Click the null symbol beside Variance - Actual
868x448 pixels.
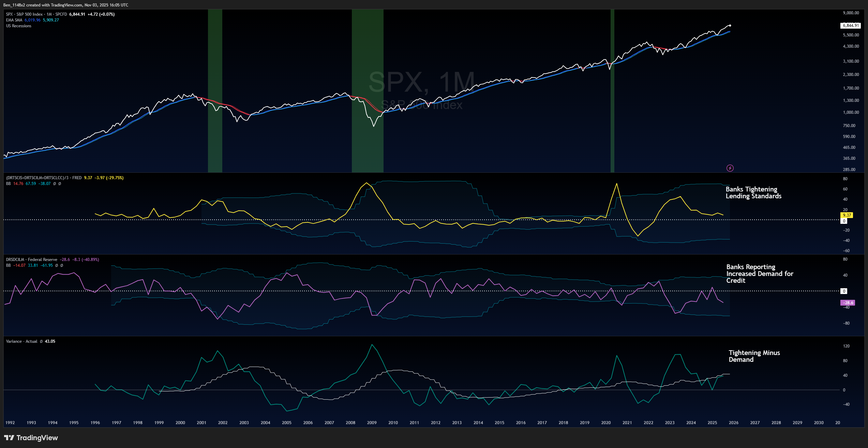[x=41, y=341]
